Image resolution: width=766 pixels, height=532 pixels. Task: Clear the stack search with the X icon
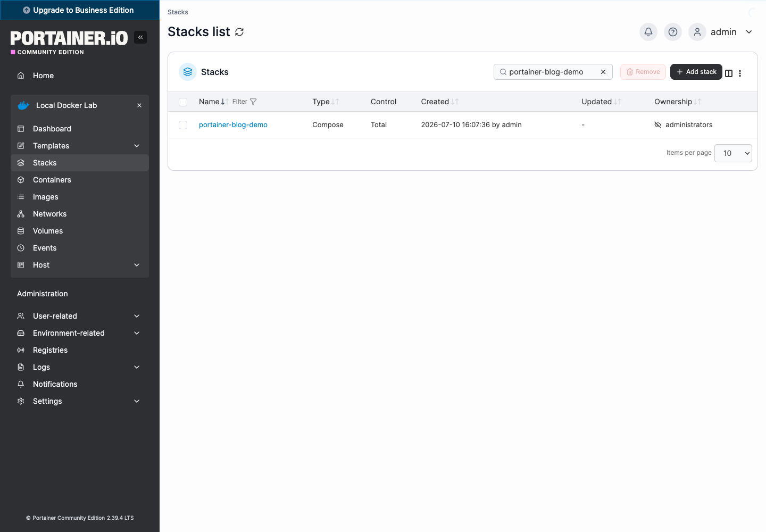(603, 72)
